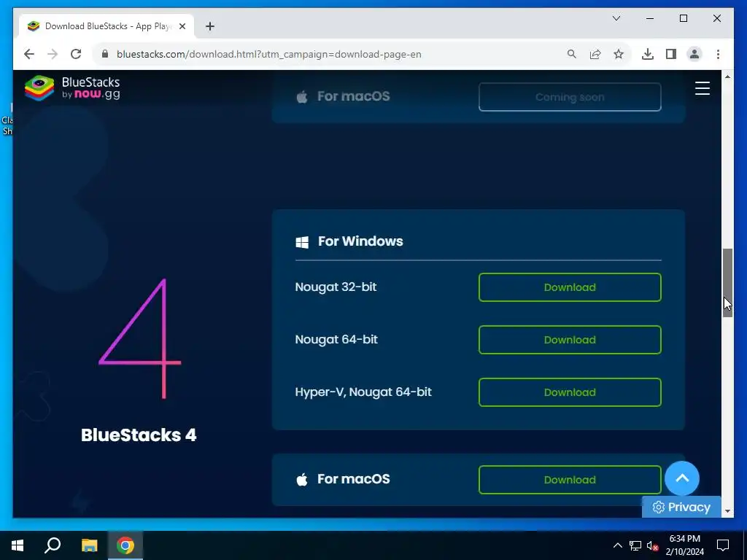Image resolution: width=747 pixels, height=560 pixels.
Task: Go back to the previous page
Action: pyautogui.click(x=29, y=54)
